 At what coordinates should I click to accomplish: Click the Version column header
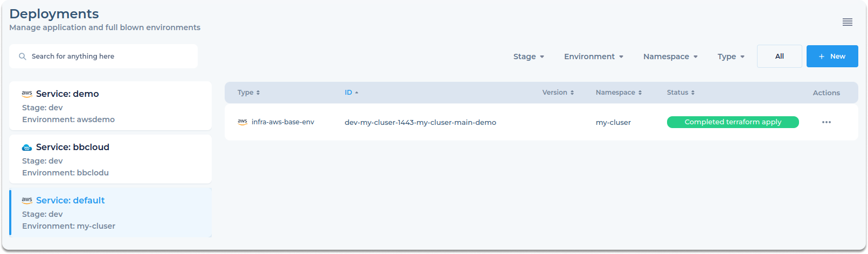pos(554,93)
